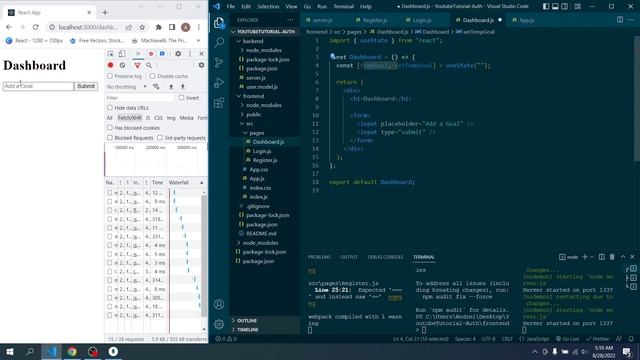Open the Selection menu in VS Code

click(268, 7)
